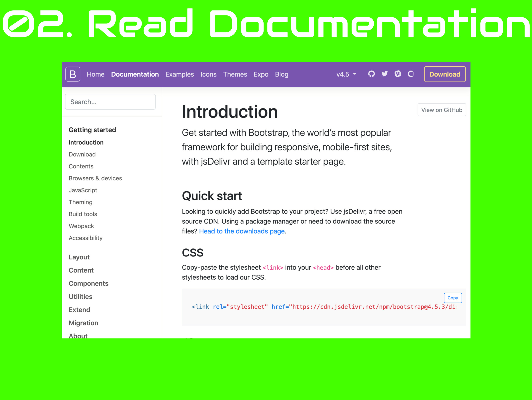Click the Bootstrap B logo icon
This screenshot has width=532, height=400.
click(x=73, y=74)
